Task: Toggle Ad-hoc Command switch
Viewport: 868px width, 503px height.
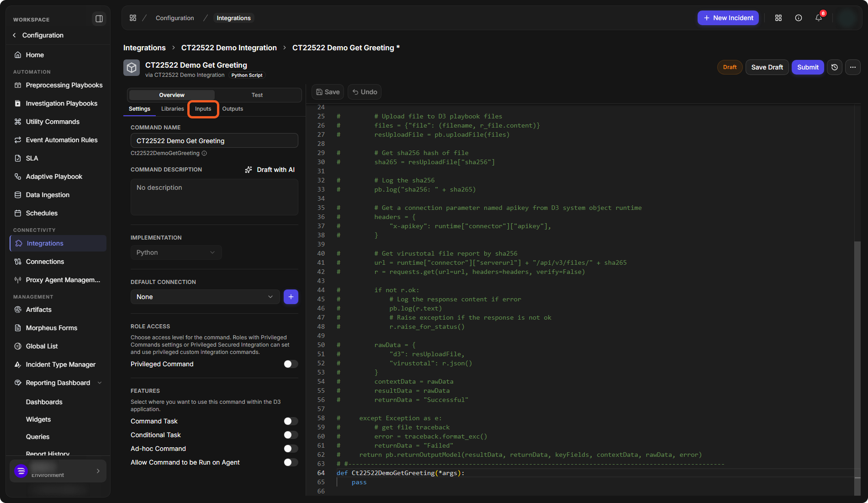Action: [x=291, y=449]
